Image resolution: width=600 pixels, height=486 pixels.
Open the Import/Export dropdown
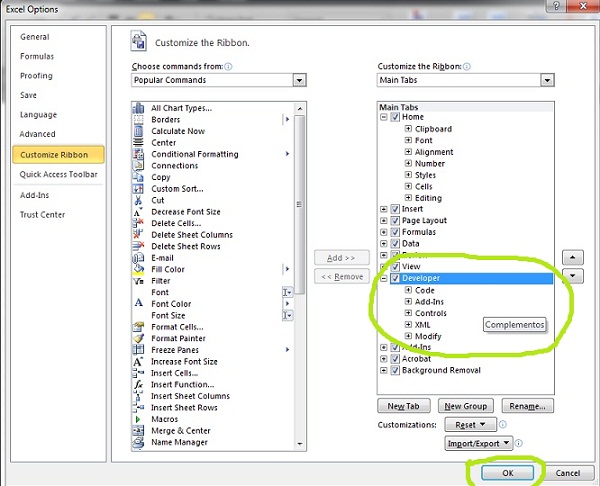point(478,443)
